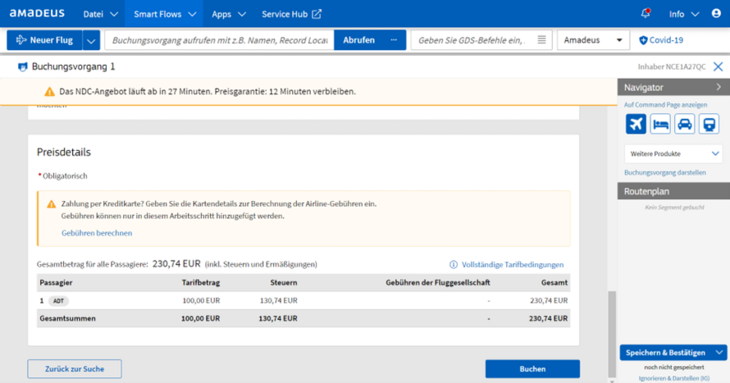Open the Amadeus provider dropdown
The image size is (730, 383).
(x=593, y=40)
